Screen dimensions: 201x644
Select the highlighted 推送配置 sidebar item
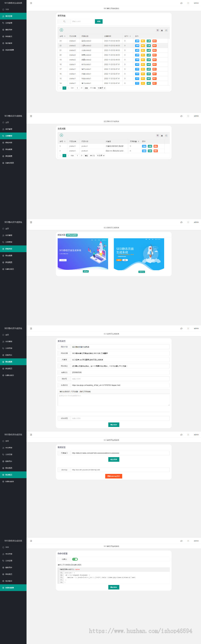[x=13, y=475]
